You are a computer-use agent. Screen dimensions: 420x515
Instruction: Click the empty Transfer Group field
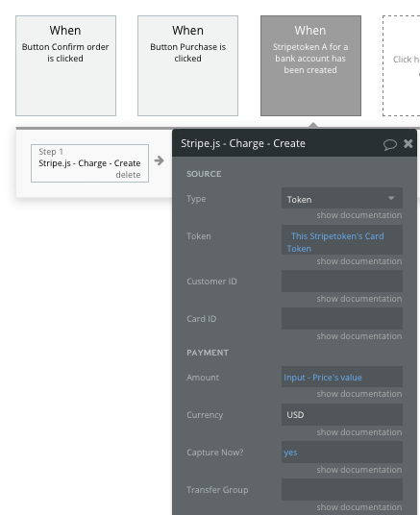pos(342,490)
